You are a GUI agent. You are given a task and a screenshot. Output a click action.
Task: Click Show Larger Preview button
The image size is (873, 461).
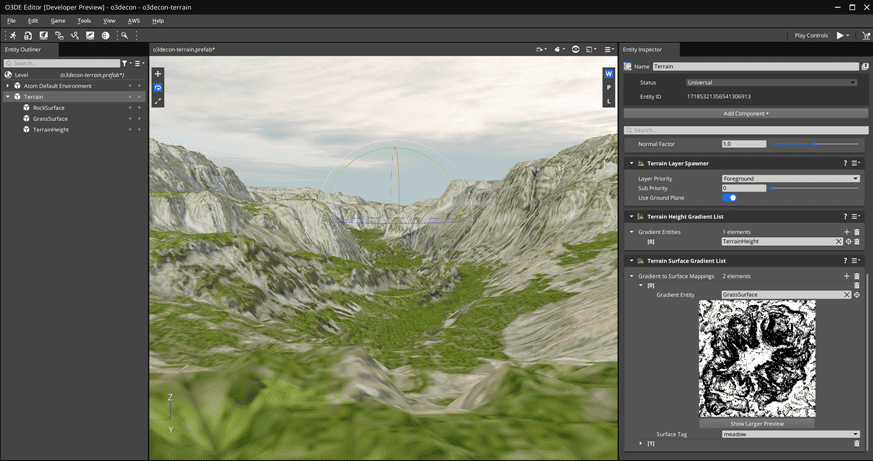click(x=756, y=424)
